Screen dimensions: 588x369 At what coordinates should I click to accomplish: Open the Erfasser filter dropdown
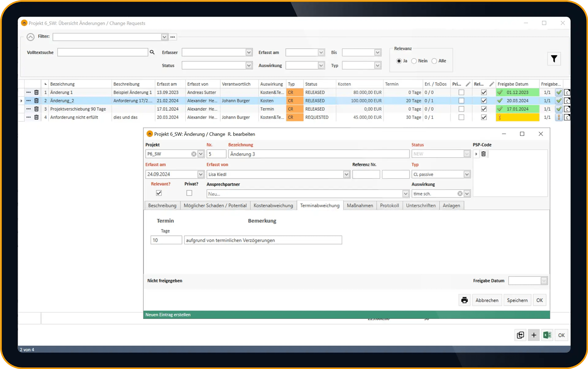pos(249,52)
